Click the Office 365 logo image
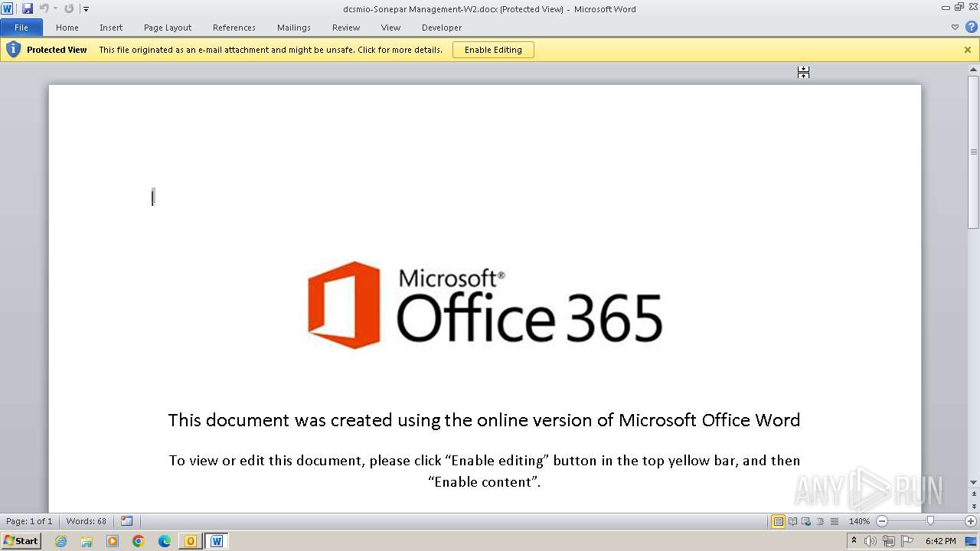Screen dimensions: 980x551 (485, 305)
